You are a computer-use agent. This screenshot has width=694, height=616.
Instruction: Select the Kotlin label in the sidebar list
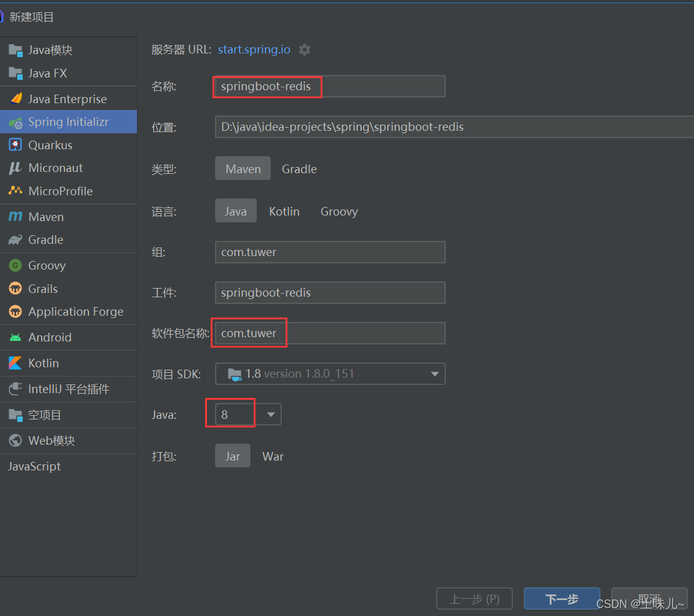click(44, 363)
